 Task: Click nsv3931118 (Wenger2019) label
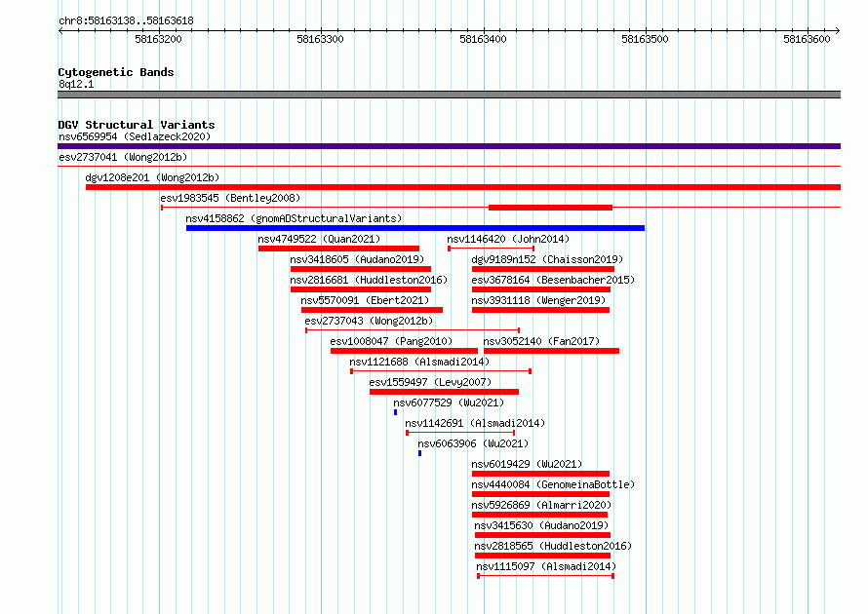[x=538, y=300]
